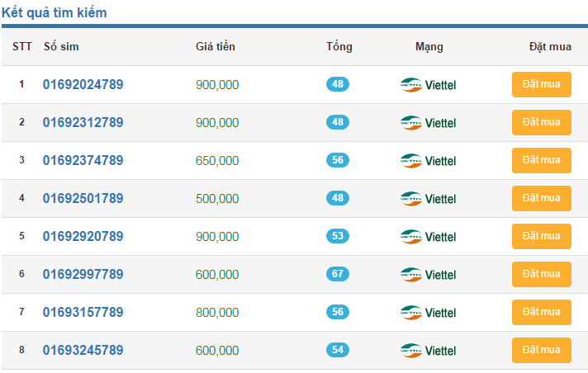Click the Viettel logo in row 3
This screenshot has width=588, height=373.
click(x=428, y=161)
